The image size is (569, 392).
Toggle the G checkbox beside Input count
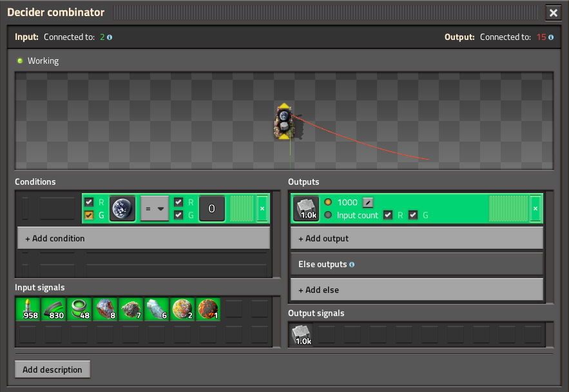[413, 215]
